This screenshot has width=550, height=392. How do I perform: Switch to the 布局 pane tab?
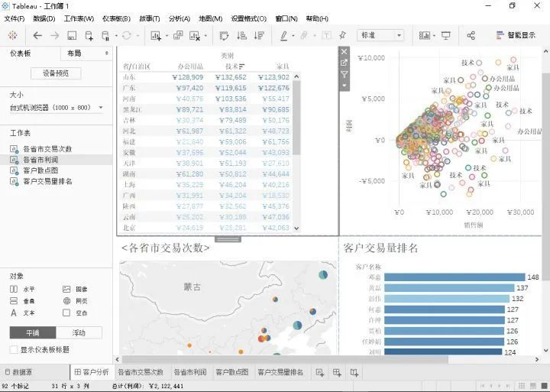(74, 53)
